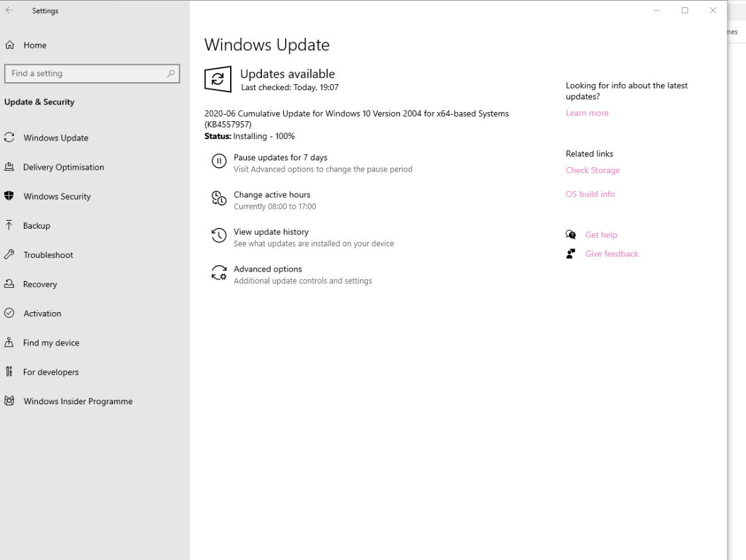The image size is (746, 560).
Task: Click the Troubleshoot wrench icon
Action: (9, 254)
